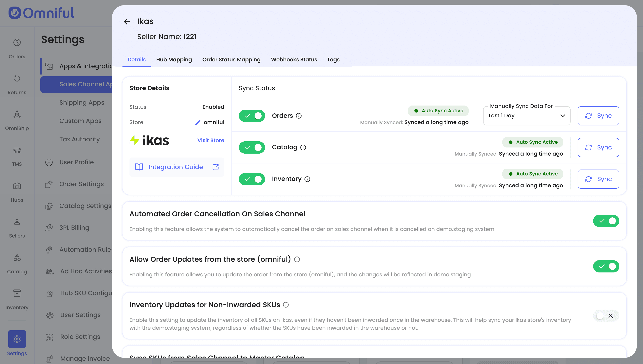Click the Sync button for Inventory
643x364 pixels.
click(598, 179)
